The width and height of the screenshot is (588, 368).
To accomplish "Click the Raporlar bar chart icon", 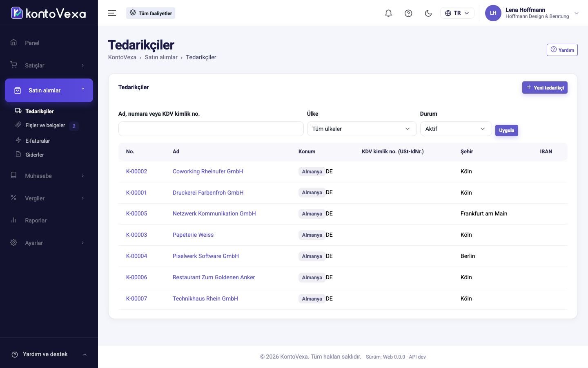I will [x=13, y=220].
